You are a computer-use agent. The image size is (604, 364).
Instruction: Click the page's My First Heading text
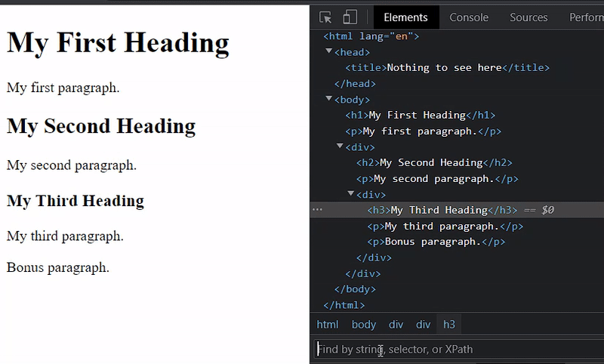118,43
